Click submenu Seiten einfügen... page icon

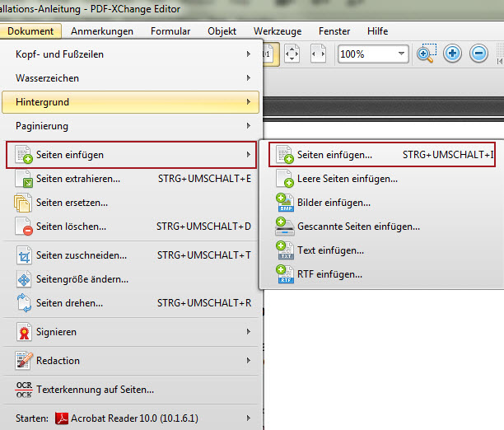click(x=285, y=155)
